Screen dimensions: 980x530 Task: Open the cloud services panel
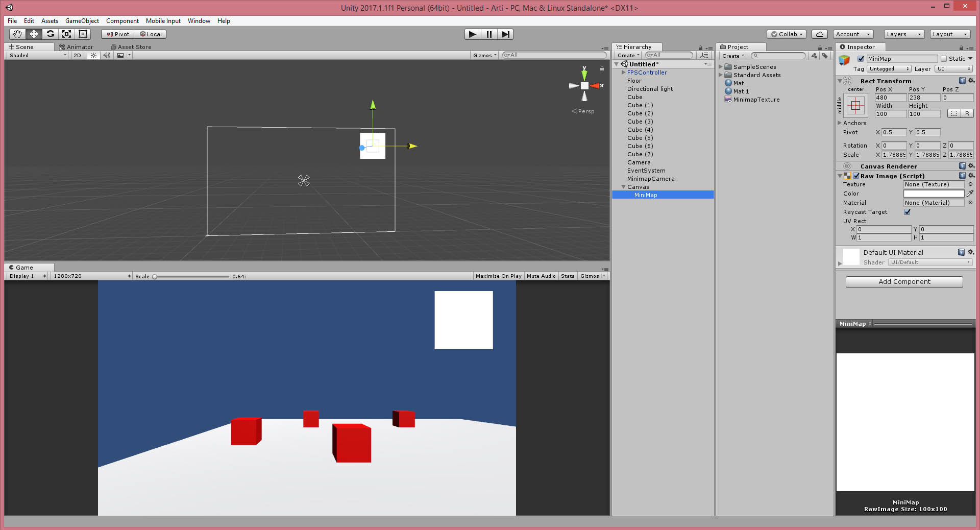pos(820,34)
